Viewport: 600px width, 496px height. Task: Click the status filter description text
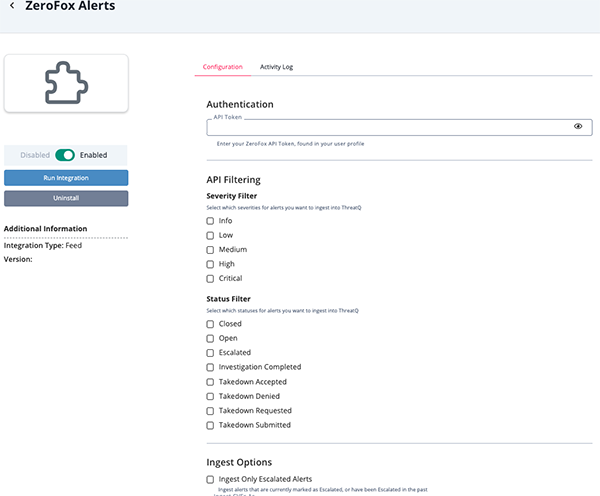(282, 311)
